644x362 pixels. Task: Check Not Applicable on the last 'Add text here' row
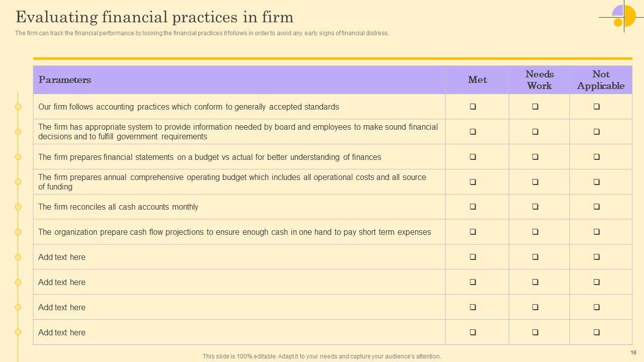pos(596,332)
